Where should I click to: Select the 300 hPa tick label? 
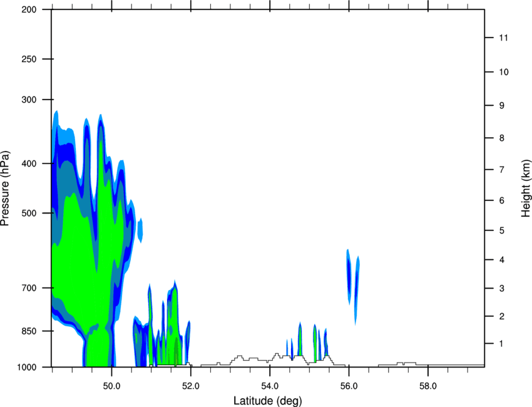29,100
